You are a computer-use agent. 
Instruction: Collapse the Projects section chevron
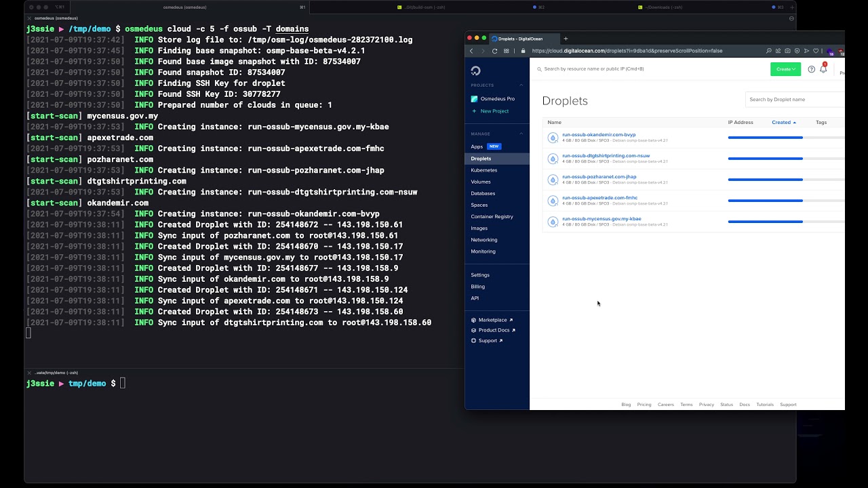point(521,85)
